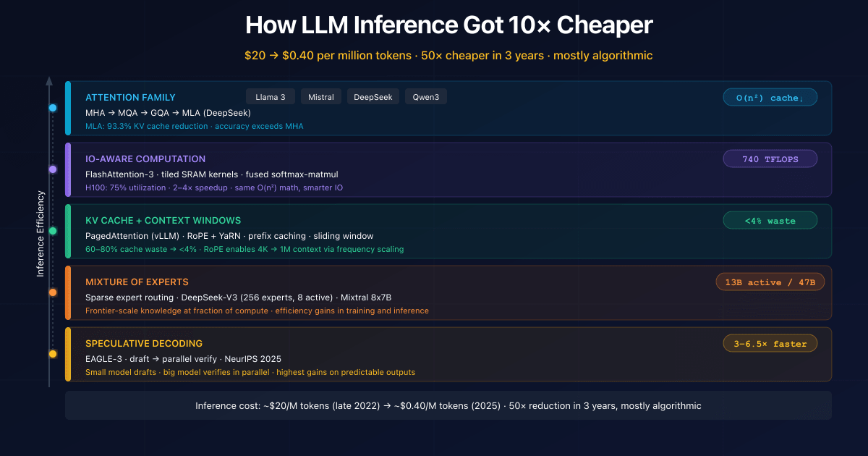
Task: Click the 740 TFLOPS badge
Action: point(770,159)
